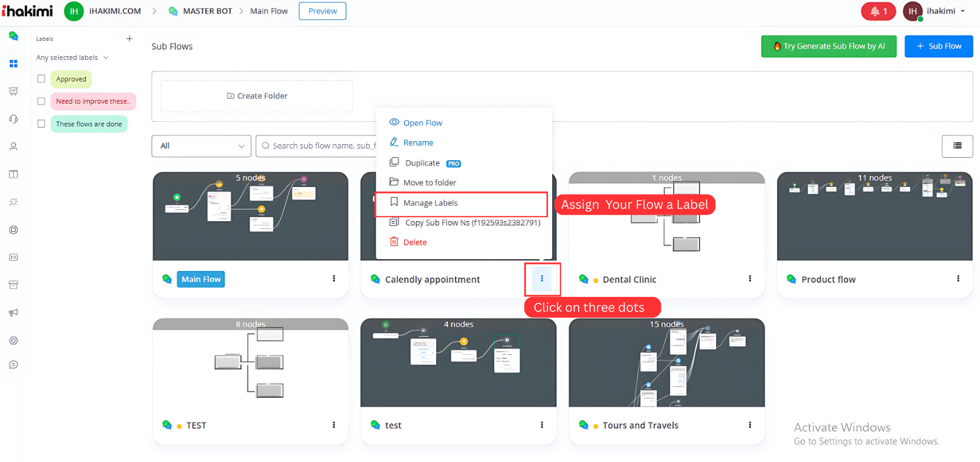Tick the 'Need to improve these' checkbox
The width and height of the screenshot is (980, 462).
pyautogui.click(x=41, y=101)
